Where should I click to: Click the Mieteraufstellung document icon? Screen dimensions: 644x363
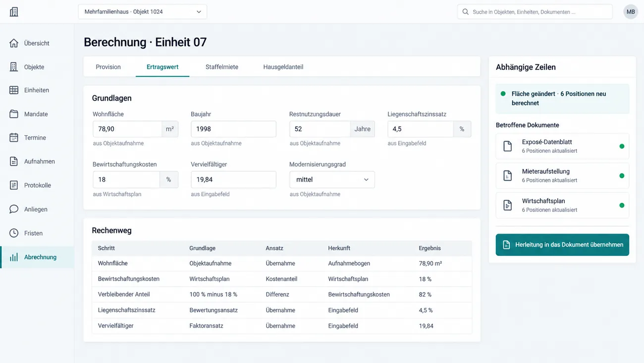coord(508,176)
